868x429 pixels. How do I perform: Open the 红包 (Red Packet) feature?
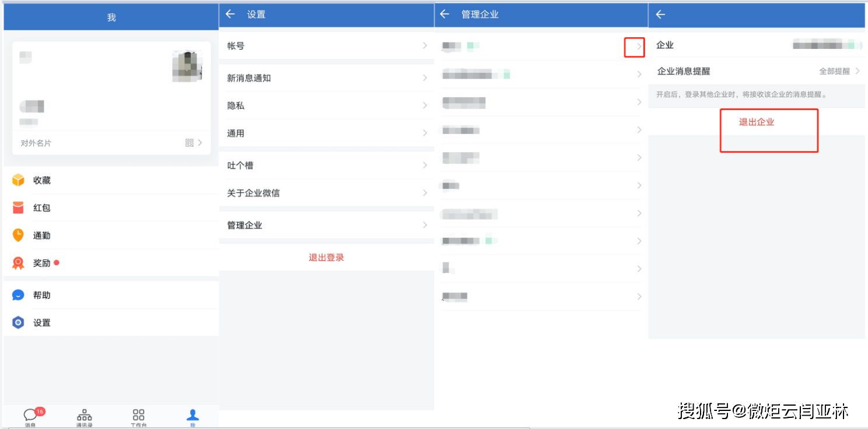click(x=41, y=208)
